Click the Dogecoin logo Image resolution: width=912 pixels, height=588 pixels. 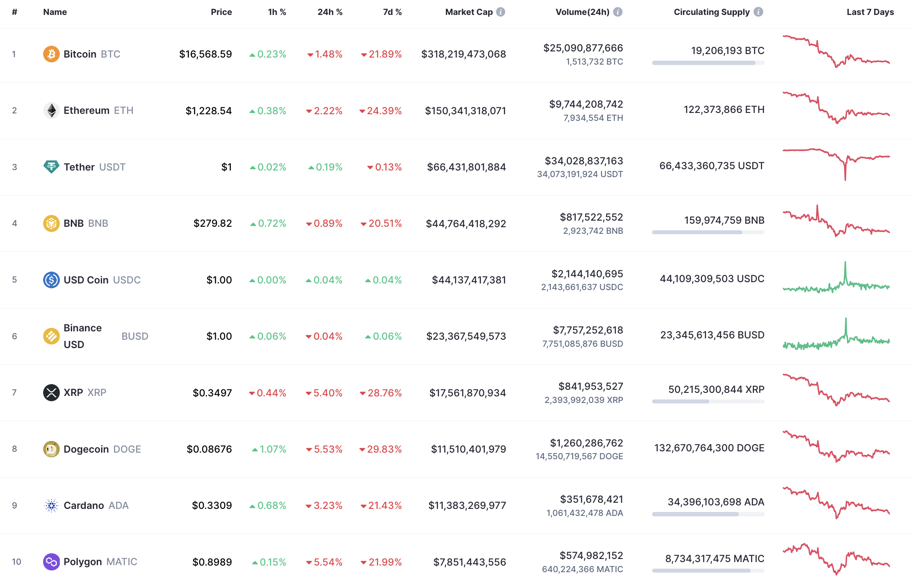51,449
